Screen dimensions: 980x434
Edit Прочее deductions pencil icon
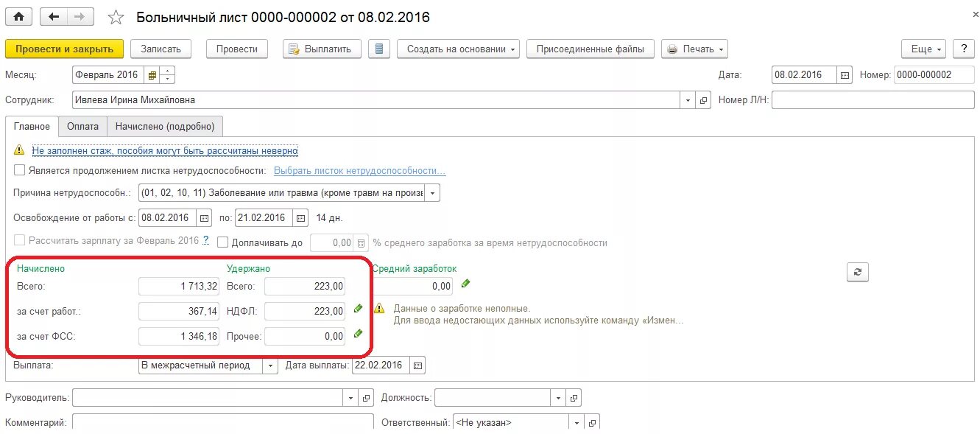click(358, 334)
